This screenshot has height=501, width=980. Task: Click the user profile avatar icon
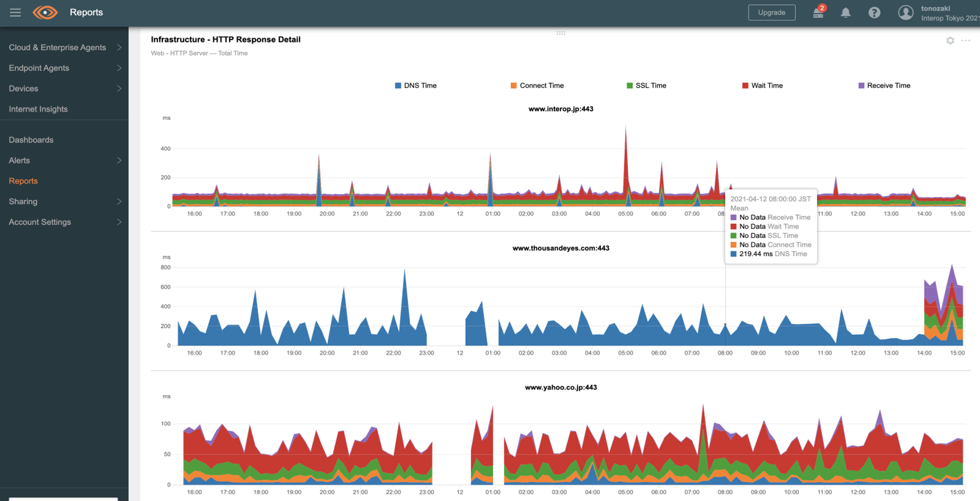coord(905,13)
